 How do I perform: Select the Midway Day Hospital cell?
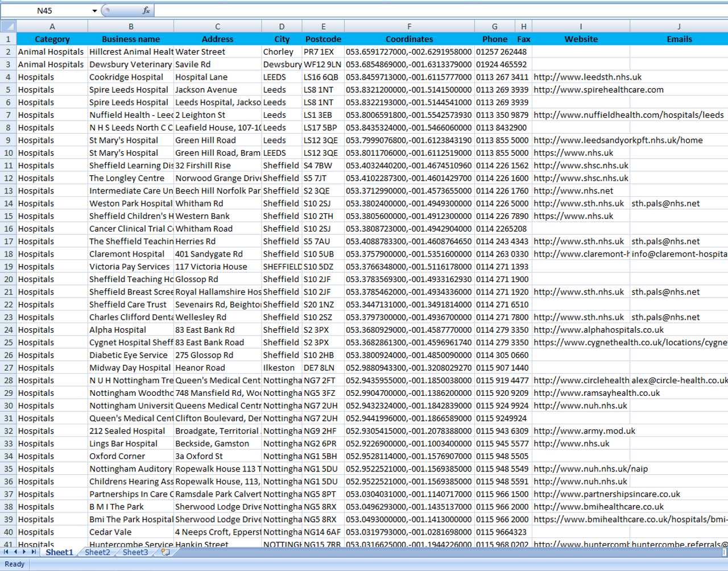pyautogui.click(x=131, y=368)
